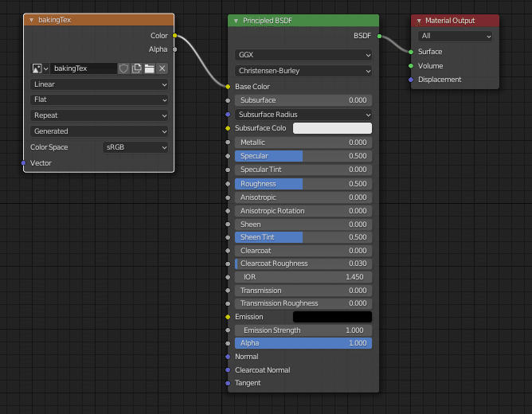Click the Subsurface Color input socket

tap(228, 128)
